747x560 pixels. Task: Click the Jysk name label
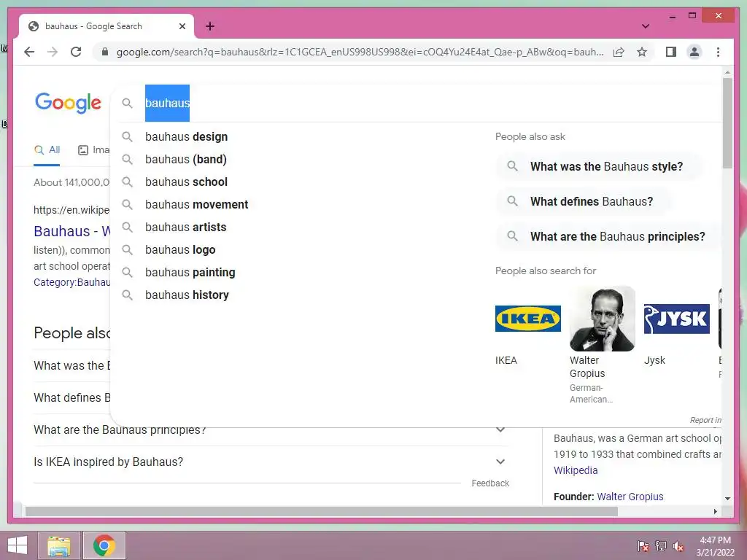tap(654, 360)
